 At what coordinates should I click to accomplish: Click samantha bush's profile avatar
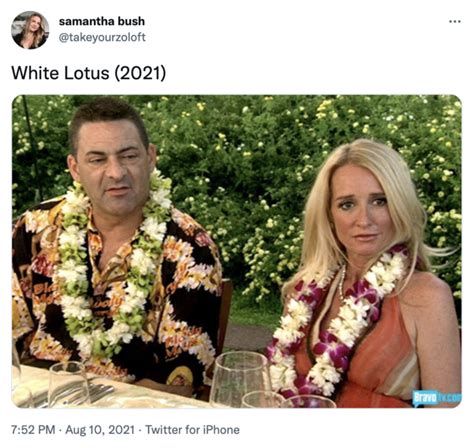coord(30,30)
